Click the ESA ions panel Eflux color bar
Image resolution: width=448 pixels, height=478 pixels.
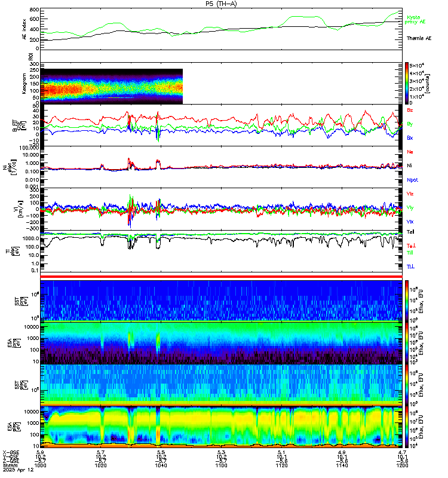[407, 343]
